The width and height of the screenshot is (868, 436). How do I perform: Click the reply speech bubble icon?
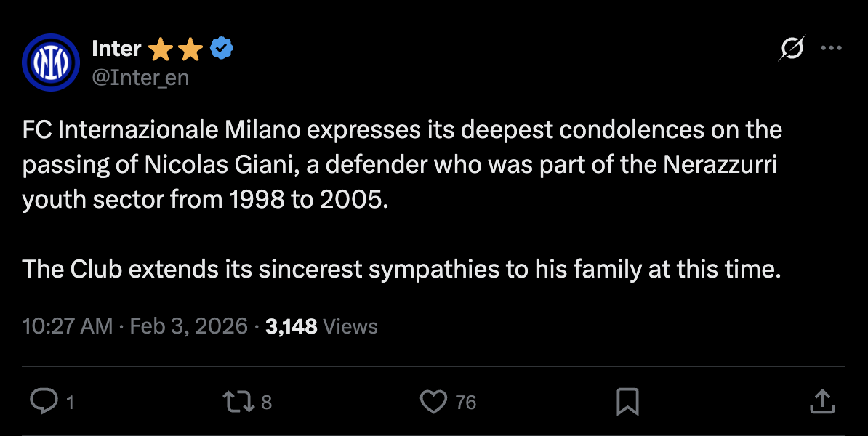pyautogui.click(x=44, y=401)
